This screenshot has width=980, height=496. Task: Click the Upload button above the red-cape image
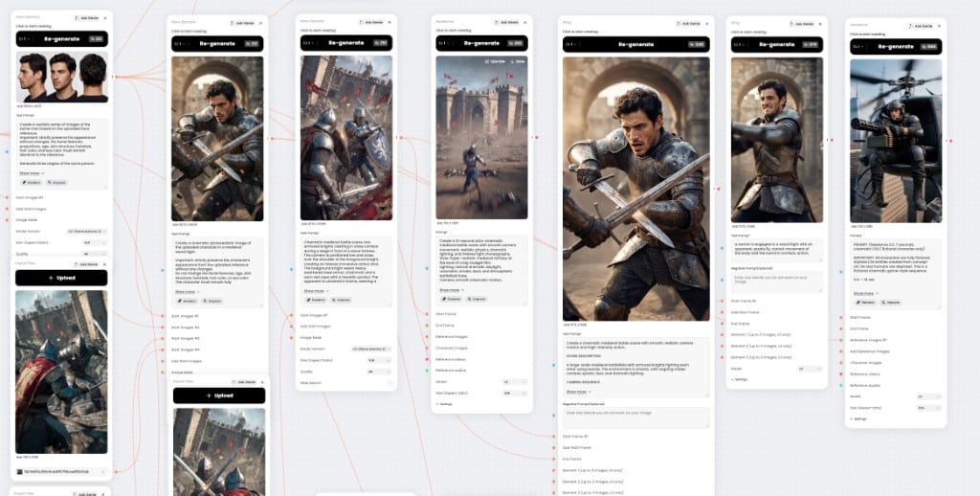coord(61,278)
